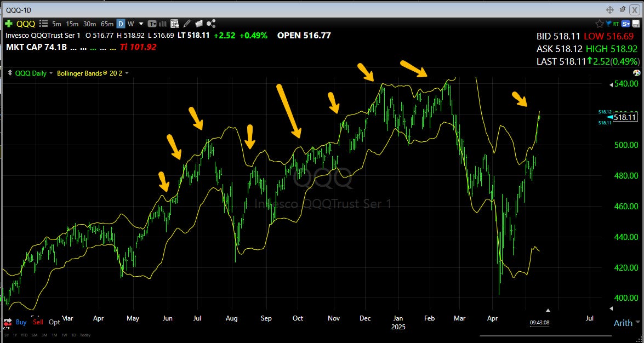Click the red Ti 101.92 value
Viewport: 644px width, 343px height.
[x=138, y=47]
